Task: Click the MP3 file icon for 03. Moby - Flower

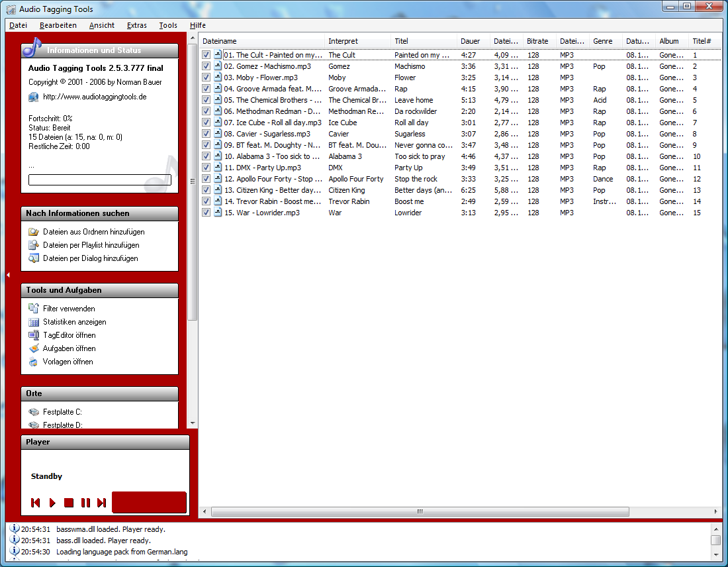Action: coord(218,77)
